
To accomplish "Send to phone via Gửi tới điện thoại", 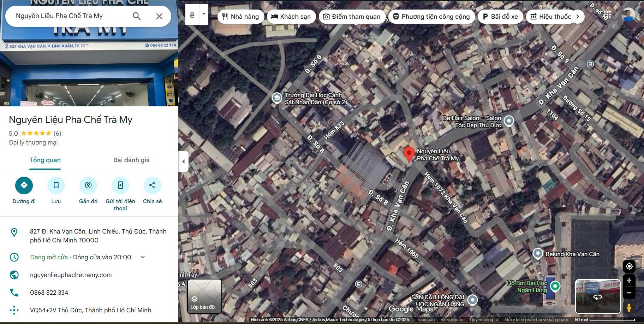I will pyautogui.click(x=120, y=185).
